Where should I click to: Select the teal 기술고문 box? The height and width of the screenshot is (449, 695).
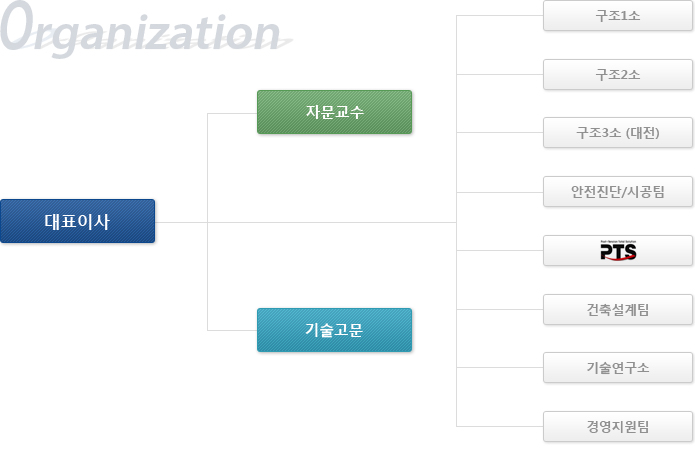point(335,330)
